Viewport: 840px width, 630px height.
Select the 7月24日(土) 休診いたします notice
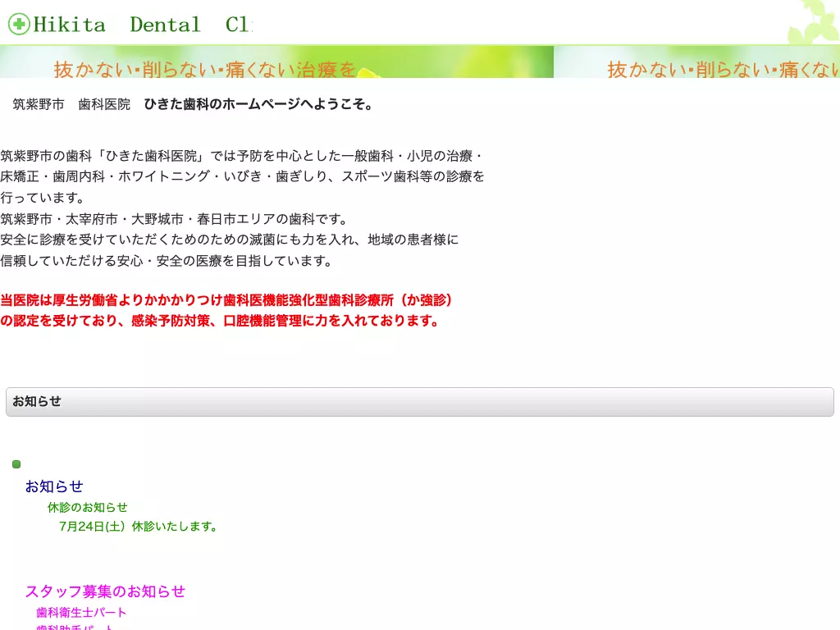[x=138, y=527]
